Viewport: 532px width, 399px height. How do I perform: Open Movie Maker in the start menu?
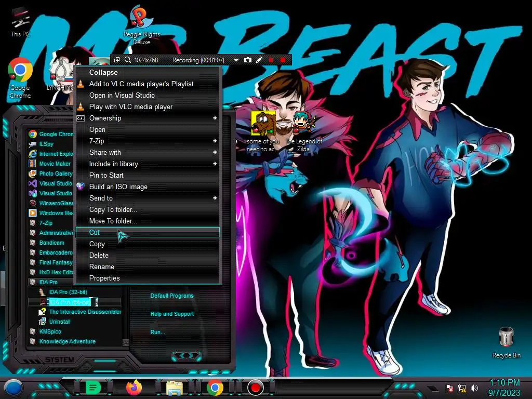click(x=51, y=164)
